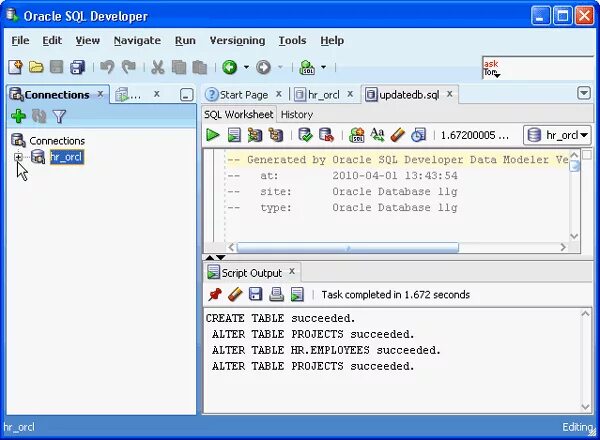The height and width of the screenshot is (440, 600).
Task: Open the editor tab list dropdown
Action: [584, 93]
